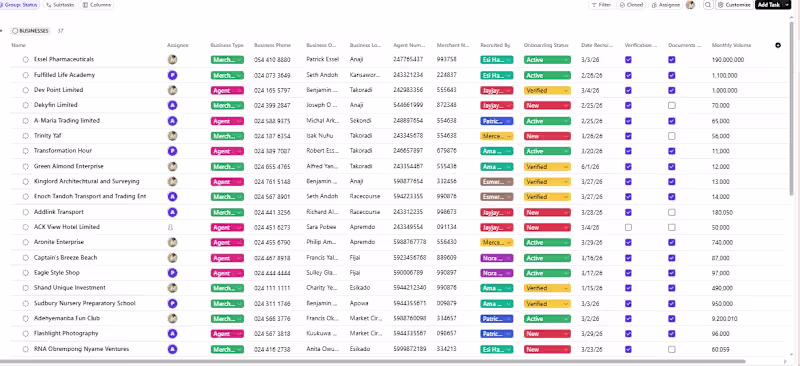Click assignee avatar for A-Maria Trading limited
The height and width of the screenshot is (366, 800).
[172, 121]
